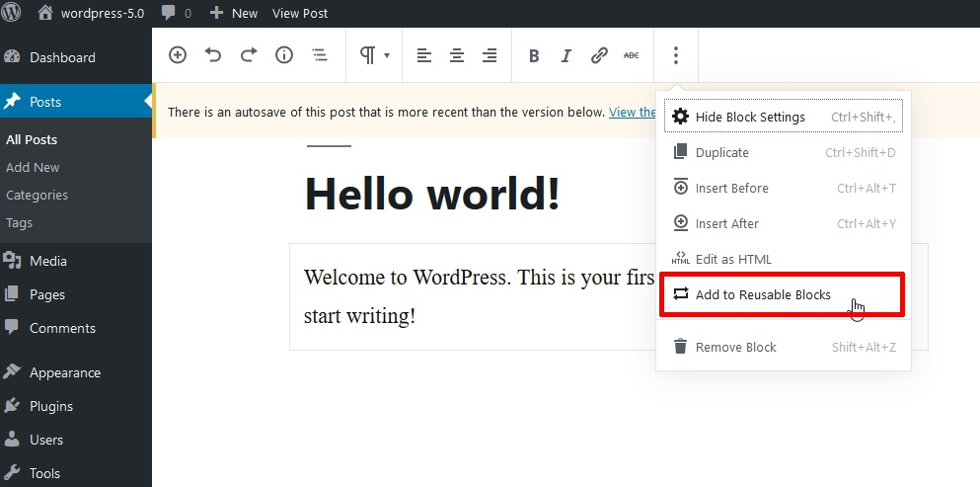Select Hide Block Settings
This screenshot has width=980, height=487.
[x=784, y=117]
